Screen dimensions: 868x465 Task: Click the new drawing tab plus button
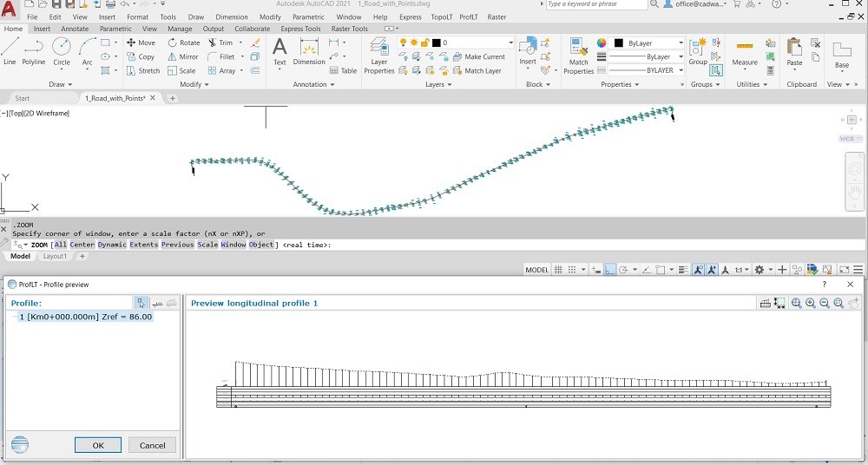(x=172, y=98)
